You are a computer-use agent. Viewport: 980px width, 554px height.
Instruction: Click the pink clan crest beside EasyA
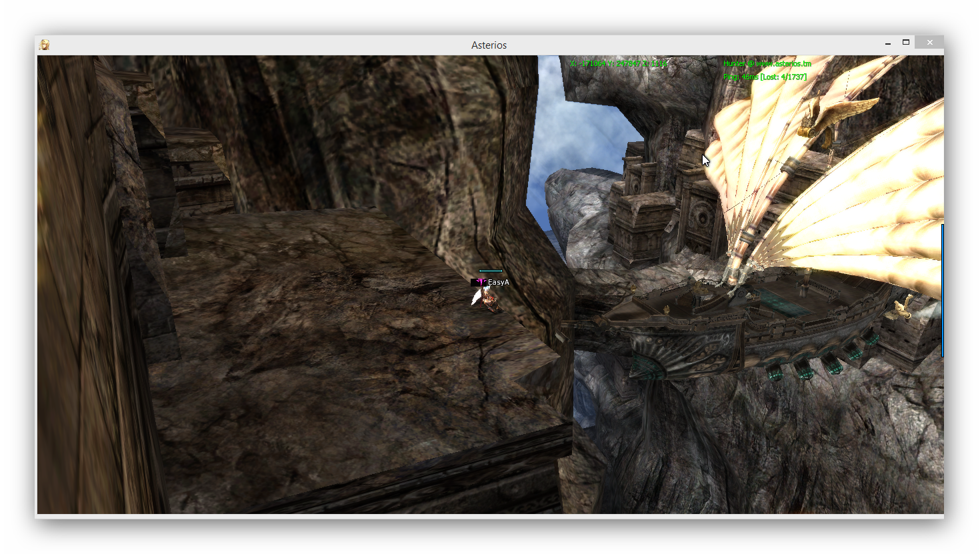point(481,283)
